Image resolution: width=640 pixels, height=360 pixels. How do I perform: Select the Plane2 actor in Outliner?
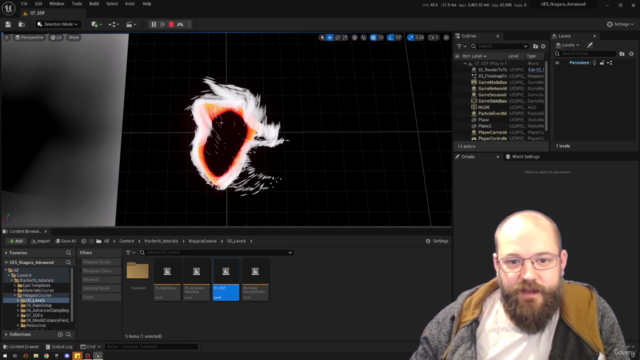click(485, 126)
